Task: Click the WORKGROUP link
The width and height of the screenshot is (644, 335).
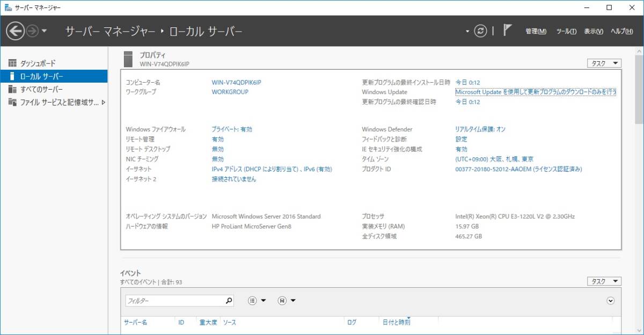Action: 230,92
